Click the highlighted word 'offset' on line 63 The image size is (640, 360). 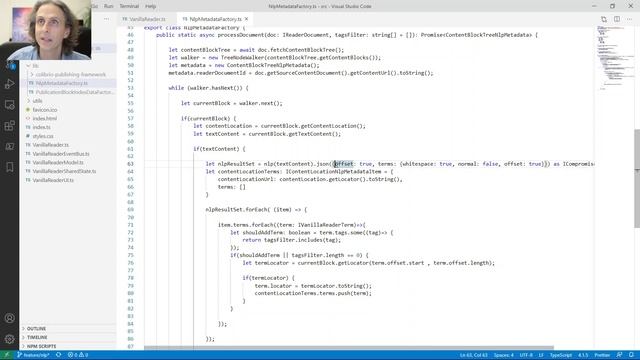click(x=344, y=164)
